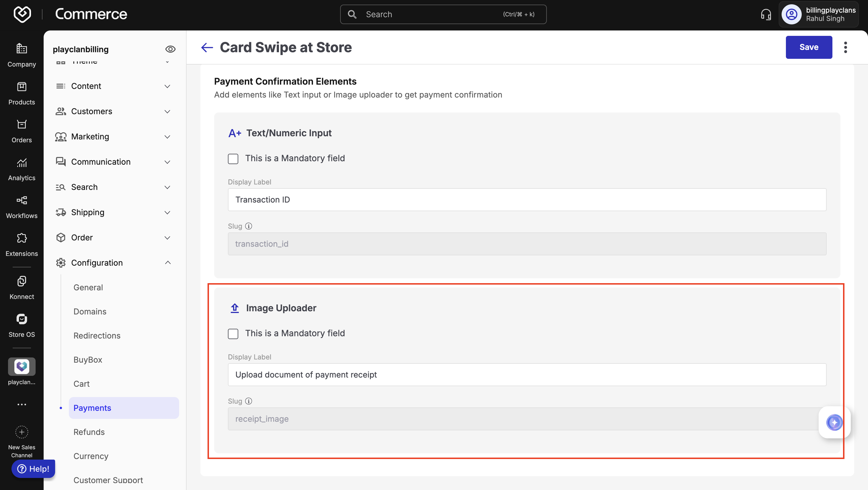This screenshot has width=868, height=490.
Task: Open the three-dot more options menu
Action: [845, 48]
